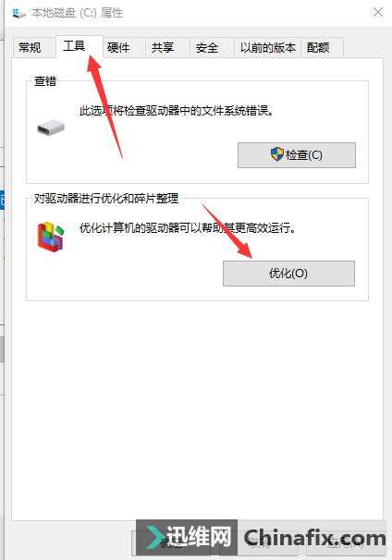This screenshot has height=560, width=392.
Task: Switch to the 安全 tab
Action: [207, 47]
